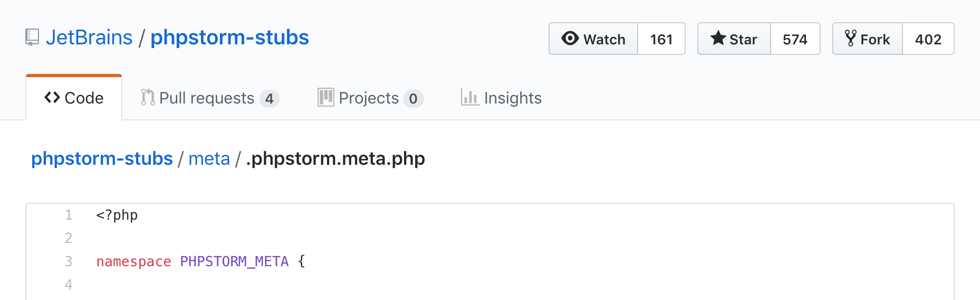
Task: Click the fork icon on Fork button
Action: (850, 38)
